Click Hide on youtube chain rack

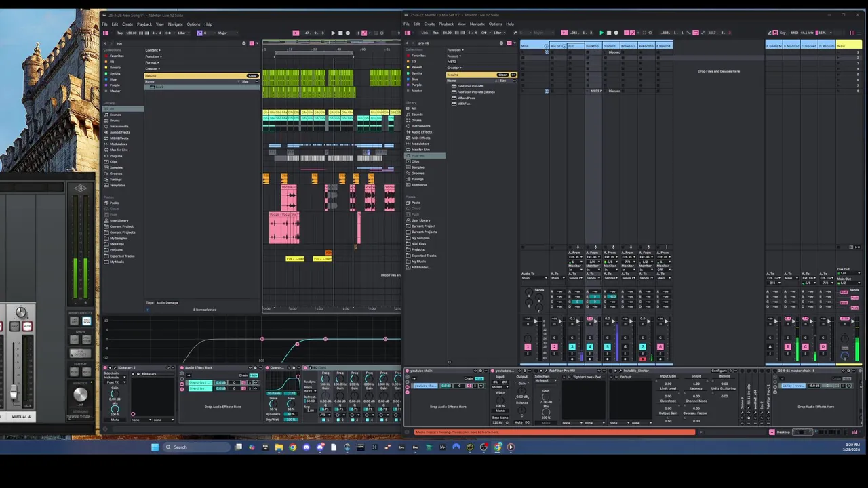pos(479,378)
